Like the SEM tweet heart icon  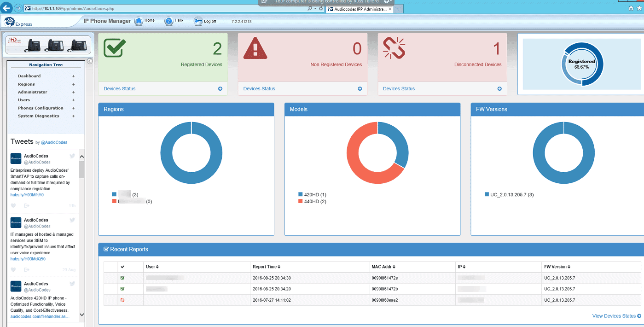click(13, 269)
